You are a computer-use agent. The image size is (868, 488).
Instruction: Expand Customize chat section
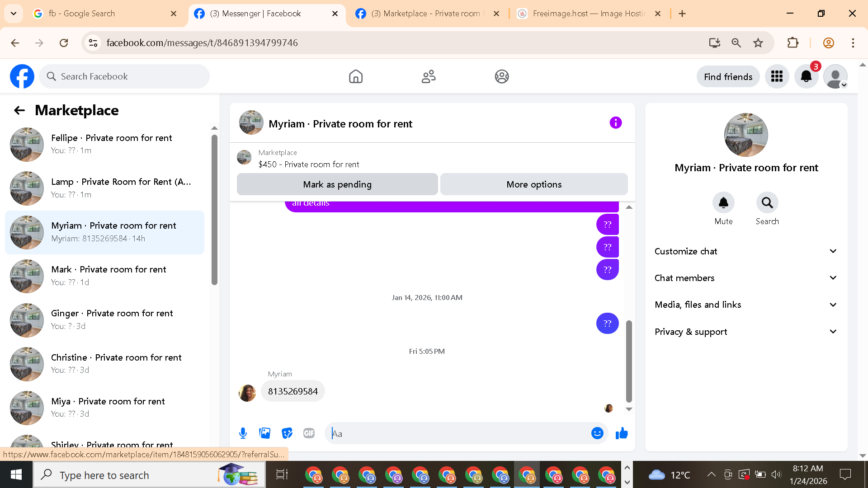click(x=745, y=251)
